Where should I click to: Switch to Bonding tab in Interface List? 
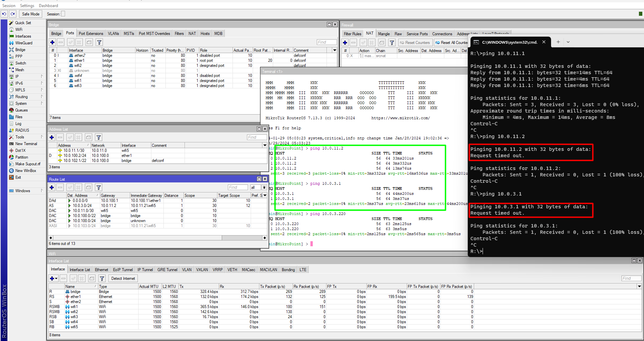coord(288,270)
